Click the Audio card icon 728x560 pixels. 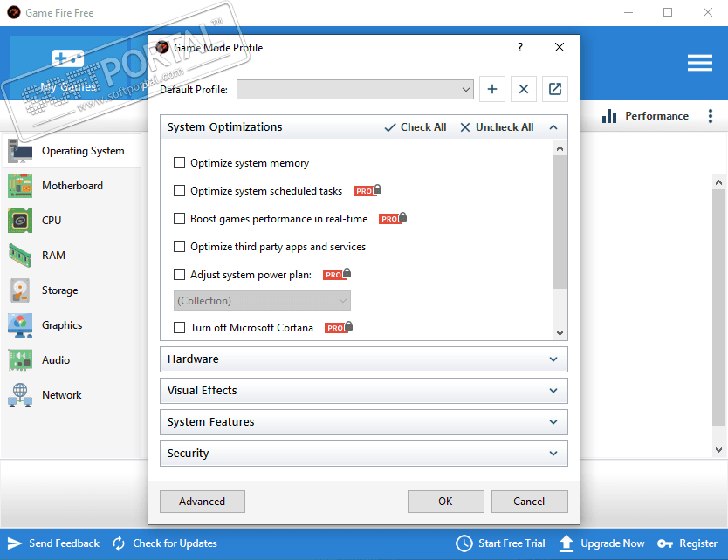click(20, 360)
